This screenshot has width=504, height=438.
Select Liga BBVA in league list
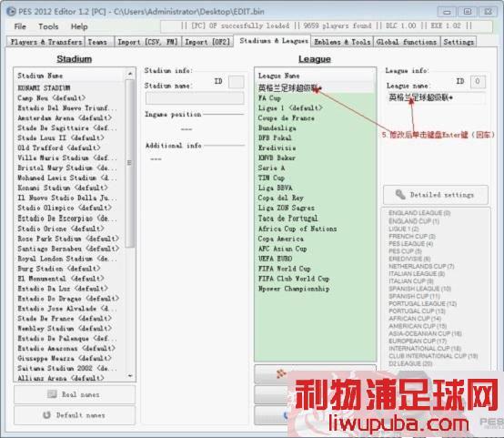coord(316,188)
